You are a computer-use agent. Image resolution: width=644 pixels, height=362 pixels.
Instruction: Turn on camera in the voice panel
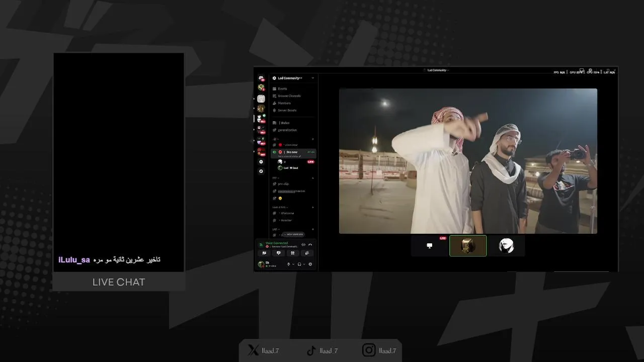pos(264,253)
